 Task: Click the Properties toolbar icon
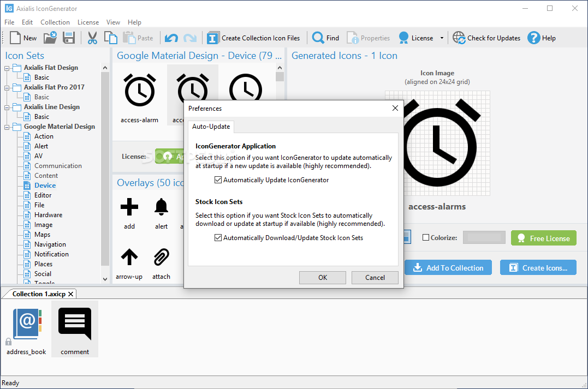coord(353,38)
